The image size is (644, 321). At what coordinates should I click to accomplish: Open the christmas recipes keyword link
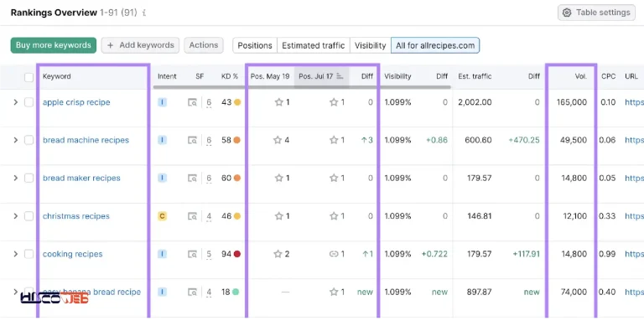[x=76, y=216]
